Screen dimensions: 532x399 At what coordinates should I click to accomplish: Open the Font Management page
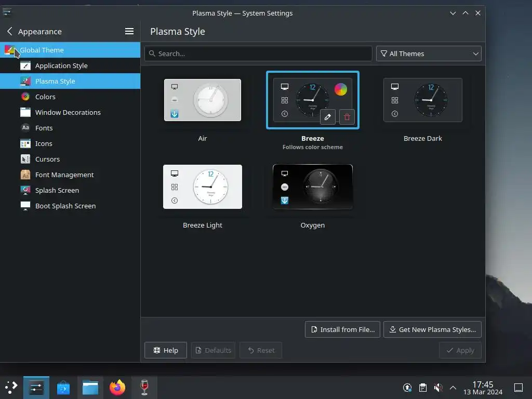70,175
